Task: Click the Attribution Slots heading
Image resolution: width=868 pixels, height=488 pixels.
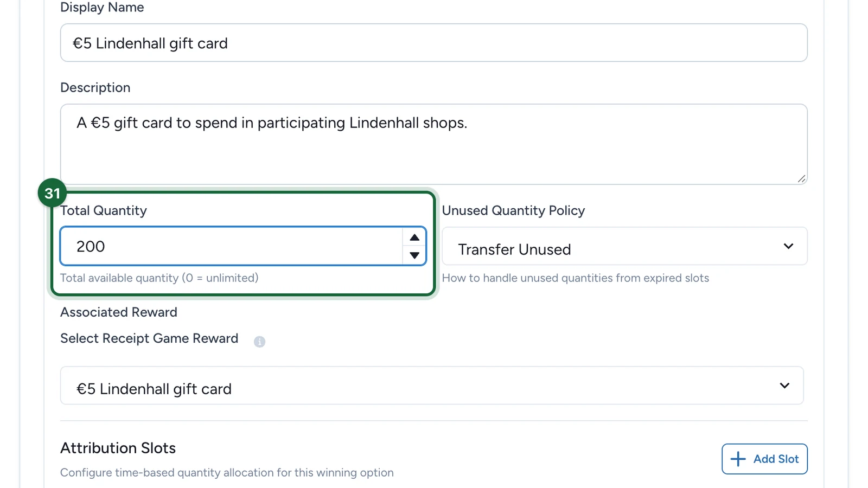Action: (118, 448)
